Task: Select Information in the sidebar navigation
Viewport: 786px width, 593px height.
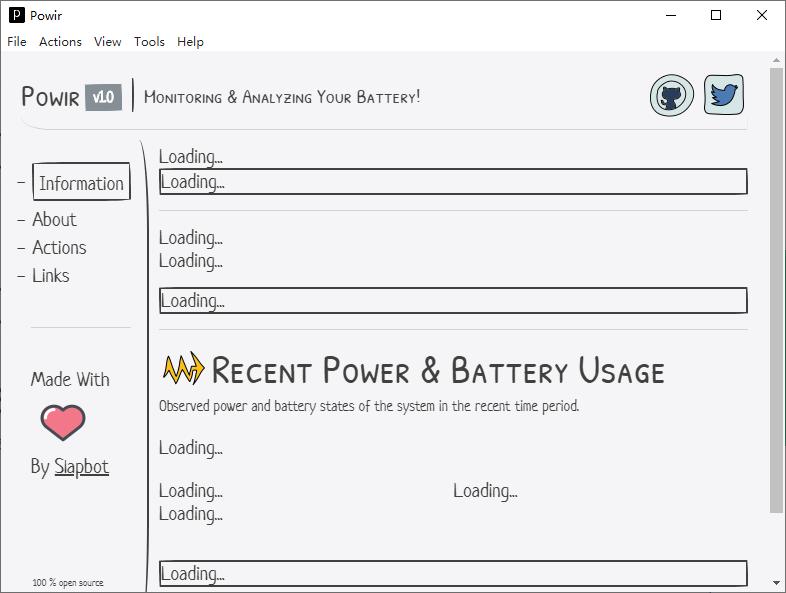Action: (81, 181)
